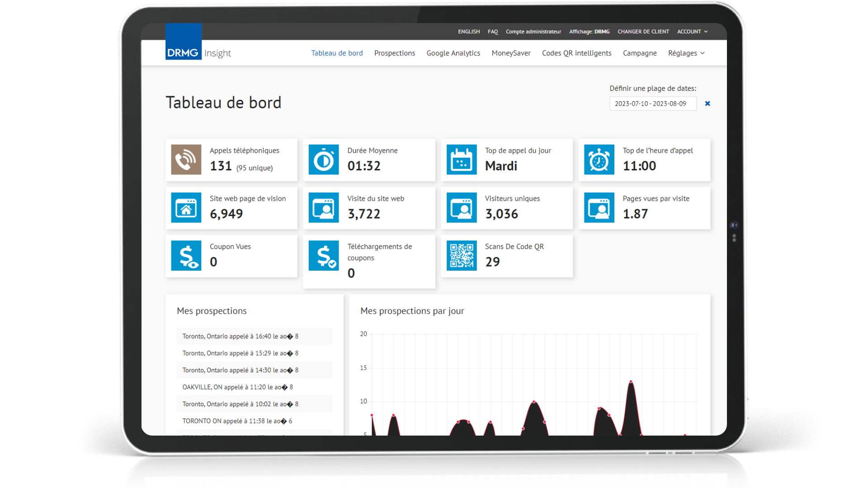Select OAKVILLE, ON call at 11:20

pos(255,387)
